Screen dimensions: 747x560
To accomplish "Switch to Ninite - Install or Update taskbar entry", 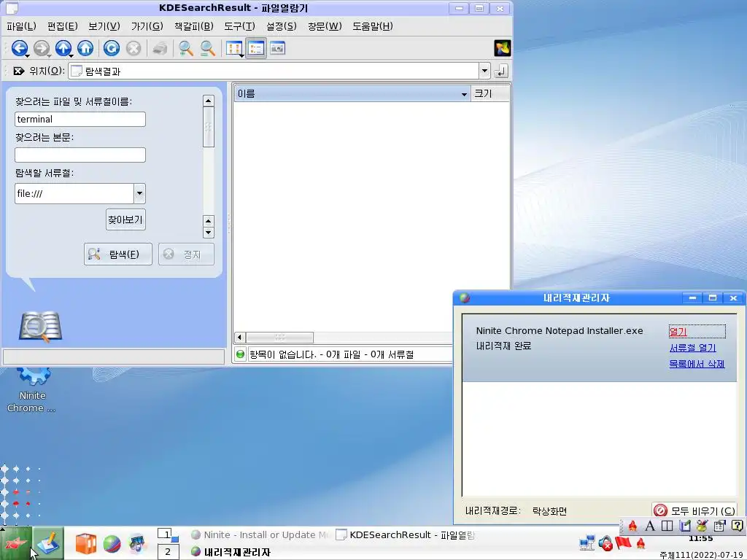I will 260,534.
